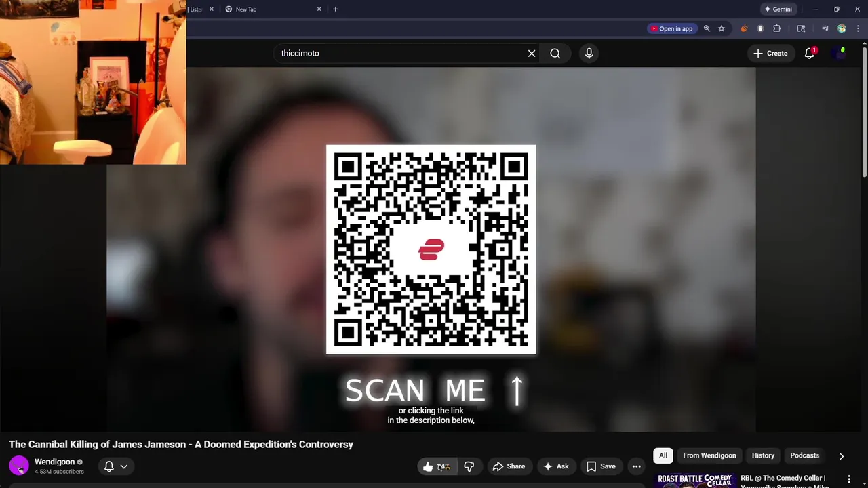Expand the subscription notification bell dropdown
This screenshot has width=868, height=488.
(x=116, y=466)
